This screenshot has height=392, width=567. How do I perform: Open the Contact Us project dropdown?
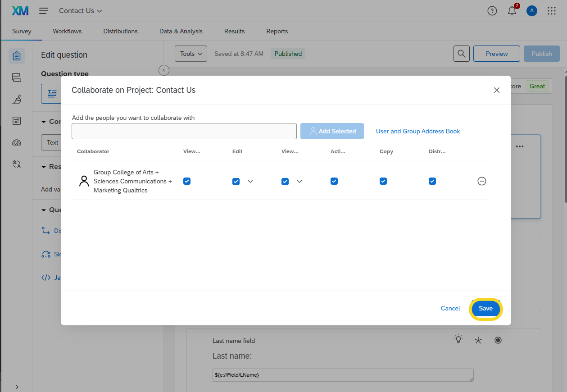click(81, 11)
